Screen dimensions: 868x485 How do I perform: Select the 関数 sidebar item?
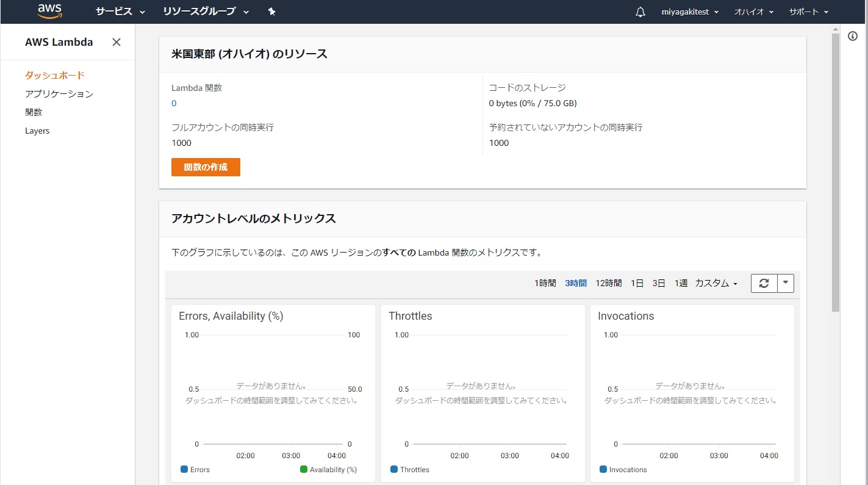[34, 112]
